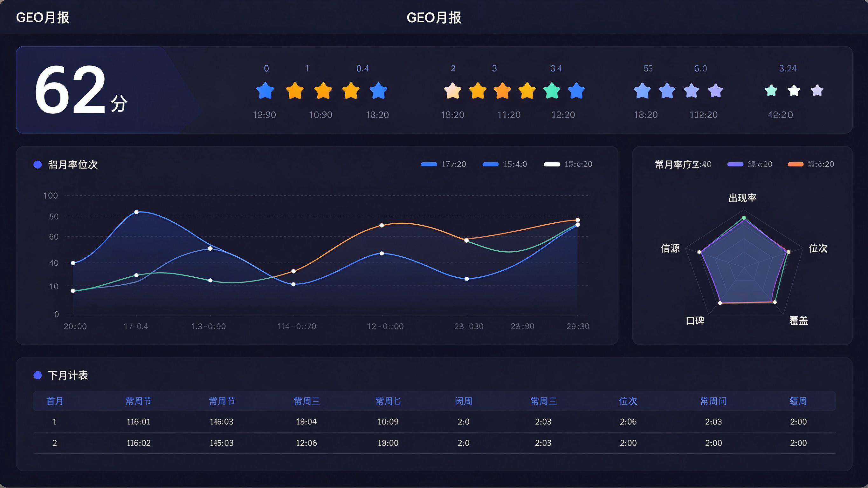Sort by the 常周节 column header
This screenshot has width=868, height=488.
[139, 401]
